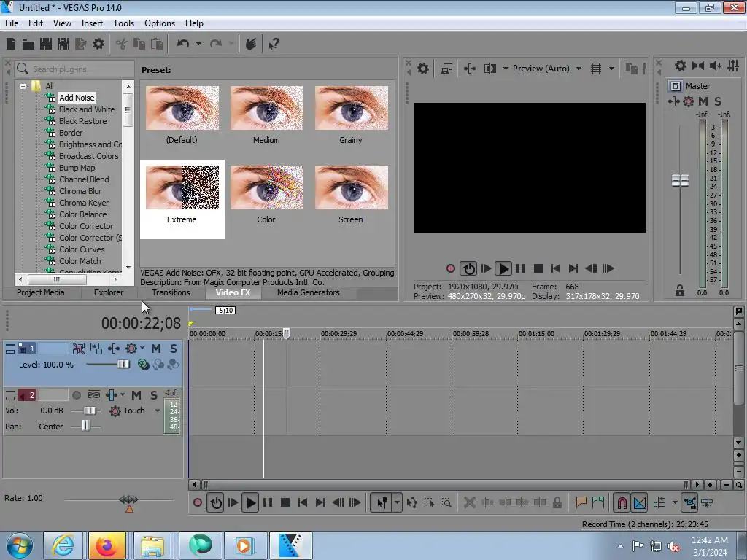747x560 pixels.
Task: Open the Auto Ripple dropdown arrow
Action: pos(675,502)
